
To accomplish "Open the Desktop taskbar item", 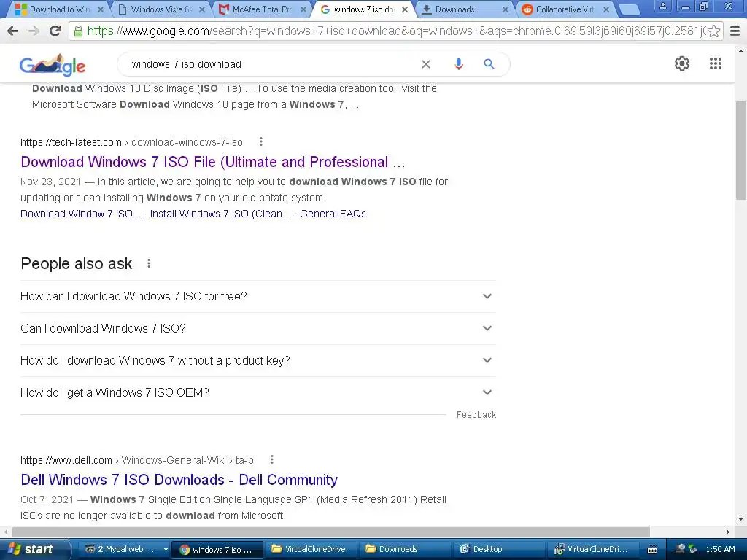I will [x=498, y=549].
